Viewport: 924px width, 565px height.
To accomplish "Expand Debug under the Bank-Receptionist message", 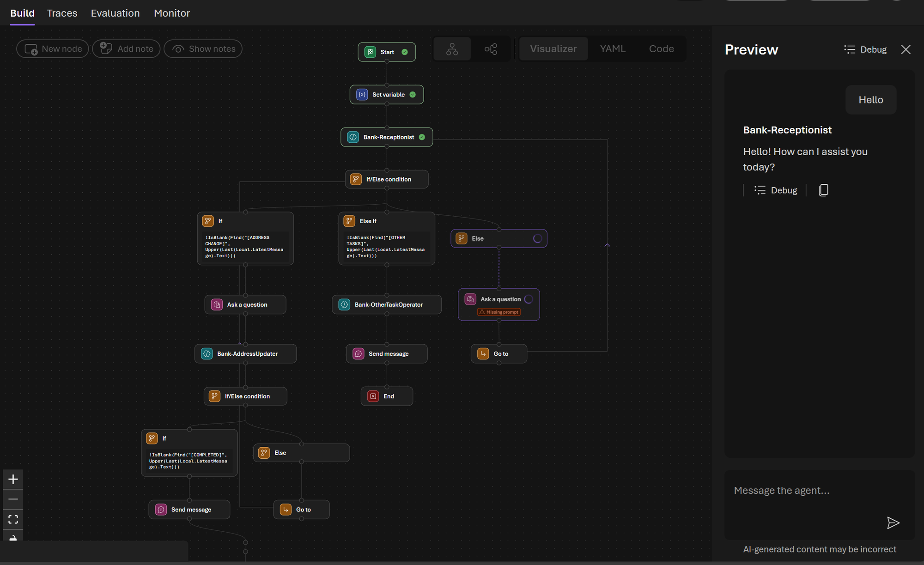I will (776, 190).
